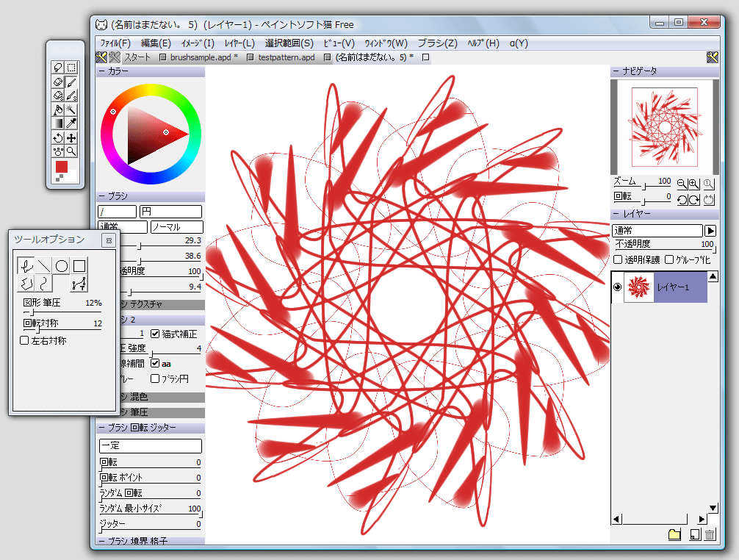
Task: Choose the straight line shape in Tool Options
Action: 44,266
